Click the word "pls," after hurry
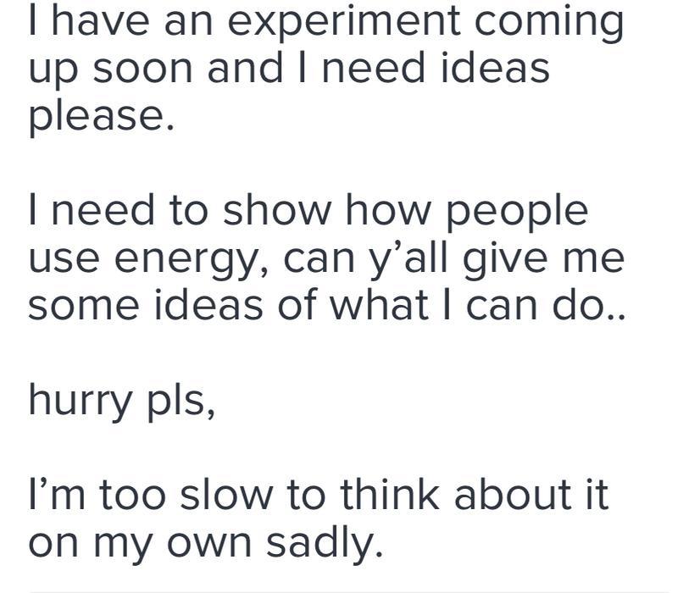The image size is (700, 593). (181, 401)
